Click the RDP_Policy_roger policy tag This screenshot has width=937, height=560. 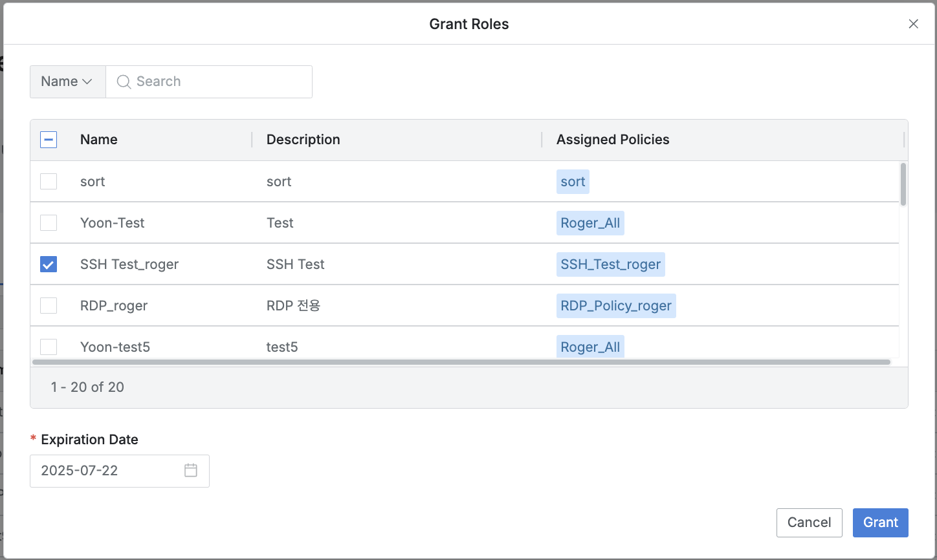(x=615, y=306)
